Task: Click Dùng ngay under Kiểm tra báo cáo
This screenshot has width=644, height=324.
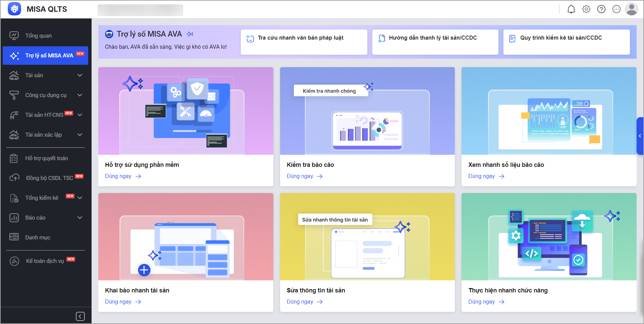Action: coord(304,176)
